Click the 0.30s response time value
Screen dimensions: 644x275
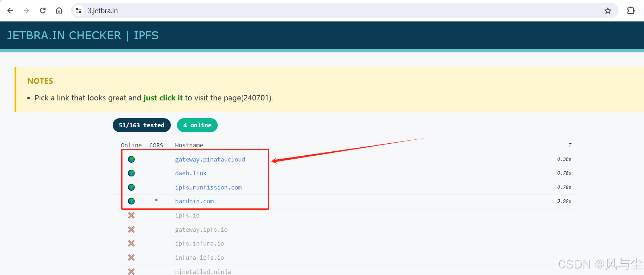[564, 159]
